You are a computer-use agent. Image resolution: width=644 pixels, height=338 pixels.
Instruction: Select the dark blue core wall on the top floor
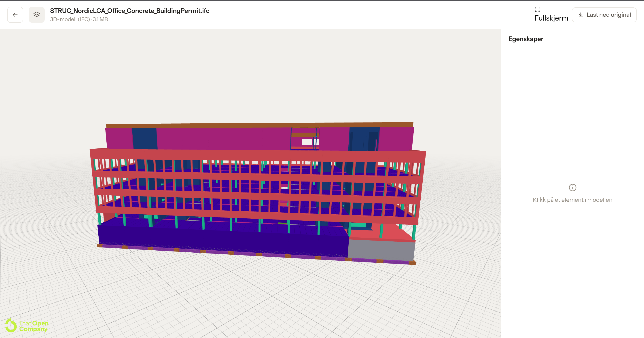click(x=145, y=139)
